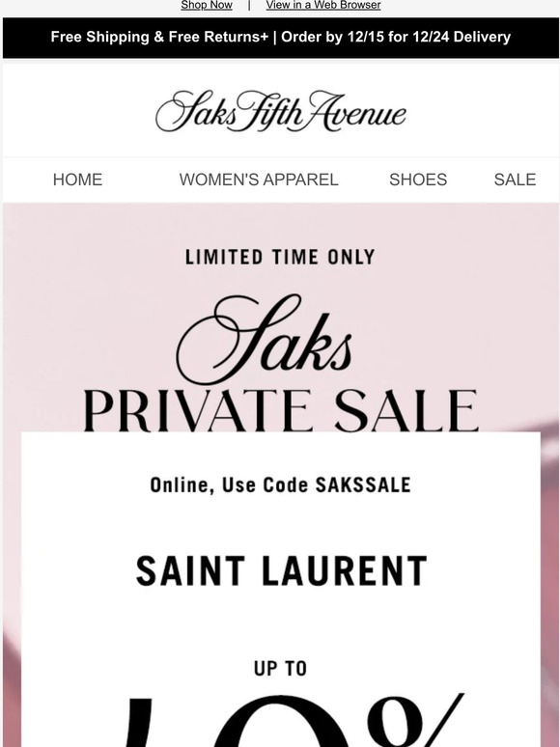
Task: Click the UP TO label
Action: 280,669
